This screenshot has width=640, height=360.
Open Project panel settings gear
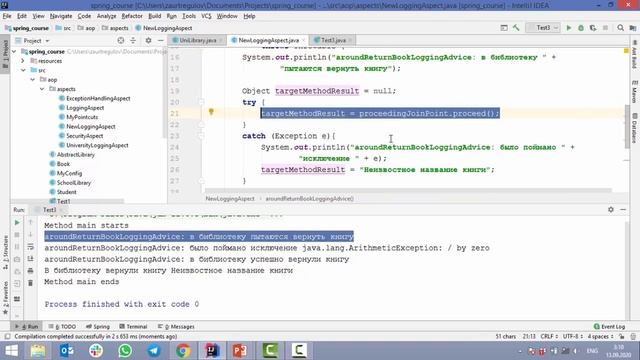click(148, 40)
